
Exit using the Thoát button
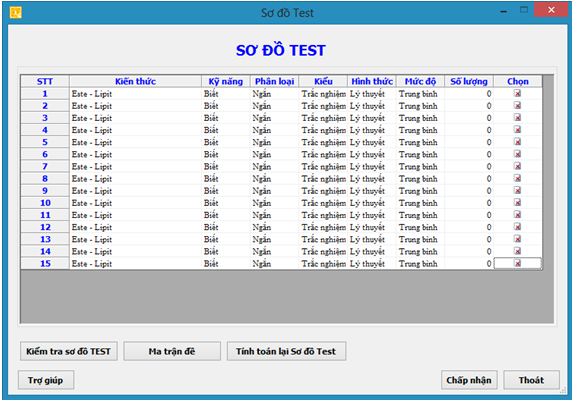532,380
